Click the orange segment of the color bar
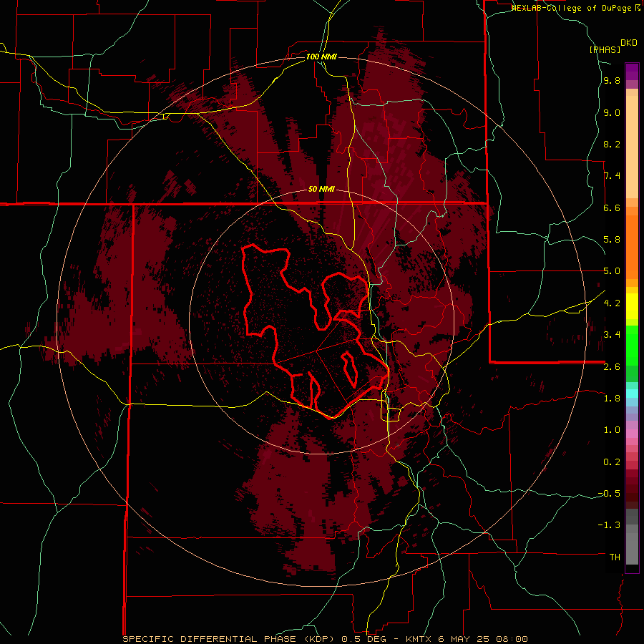The height and width of the screenshot is (644, 644). 632,246
